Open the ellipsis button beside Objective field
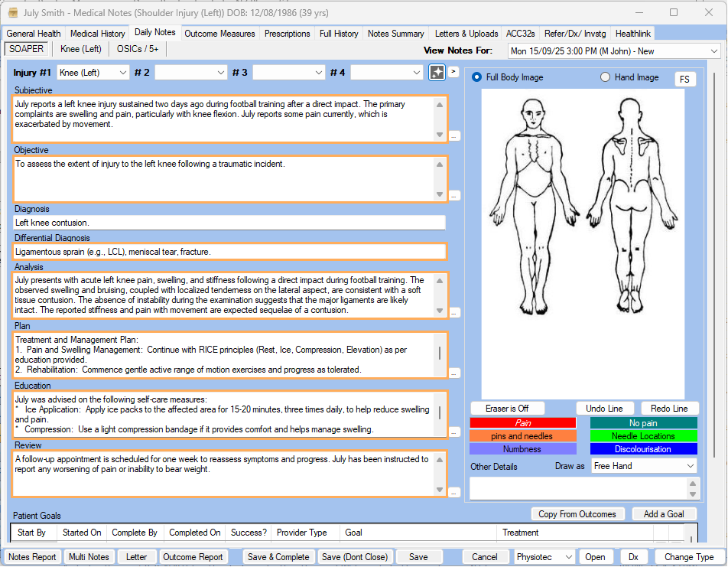 point(454,196)
